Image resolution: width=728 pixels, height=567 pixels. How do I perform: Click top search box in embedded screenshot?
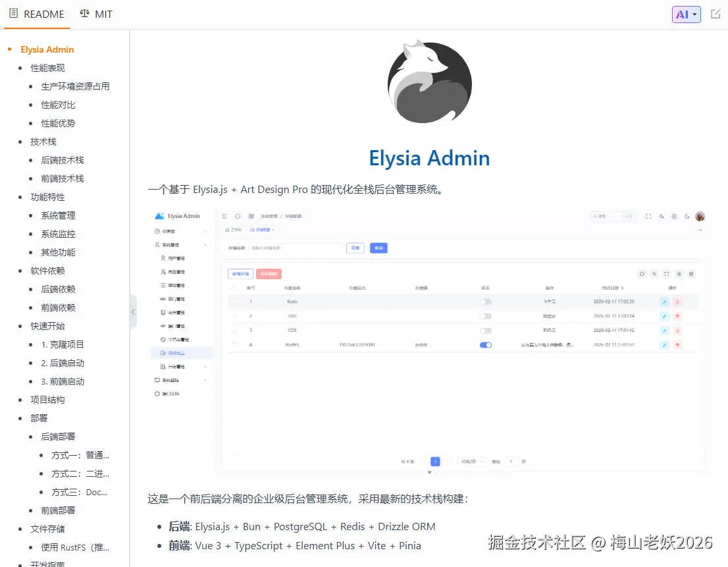click(x=612, y=217)
